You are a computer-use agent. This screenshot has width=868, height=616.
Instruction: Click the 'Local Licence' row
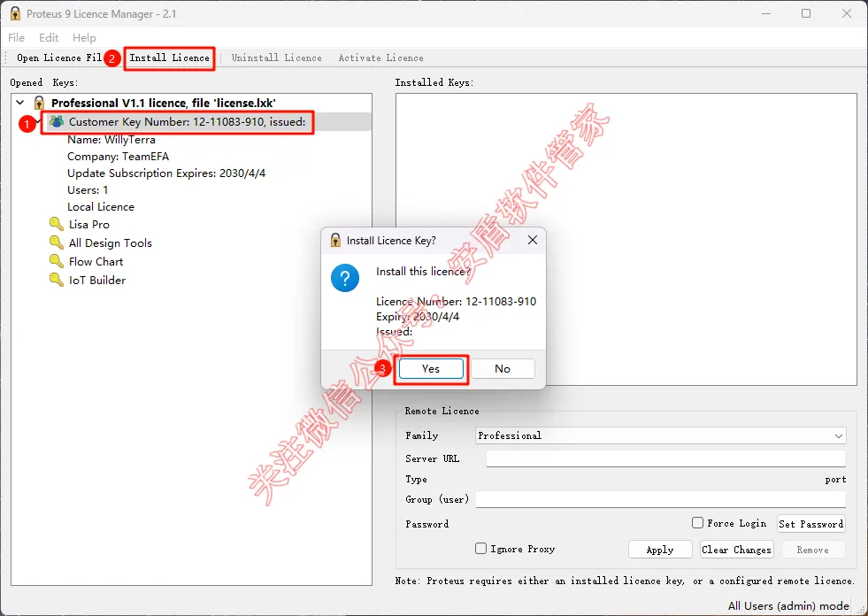pyautogui.click(x=101, y=206)
